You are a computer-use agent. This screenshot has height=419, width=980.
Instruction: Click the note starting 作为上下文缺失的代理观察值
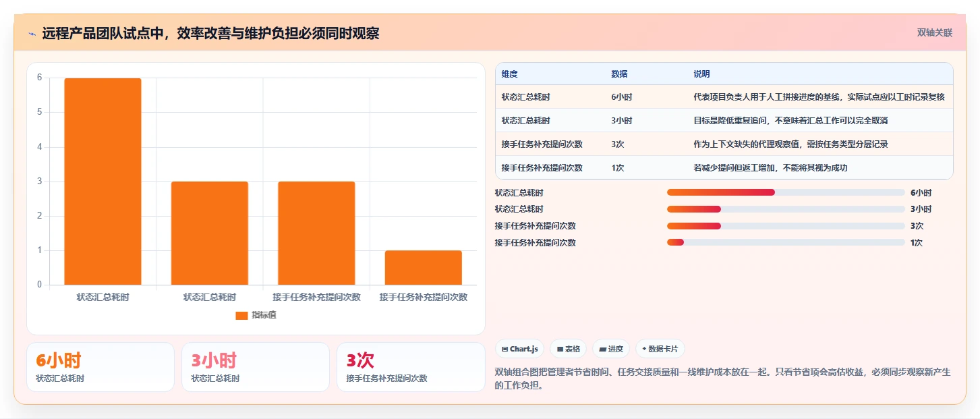pos(790,144)
